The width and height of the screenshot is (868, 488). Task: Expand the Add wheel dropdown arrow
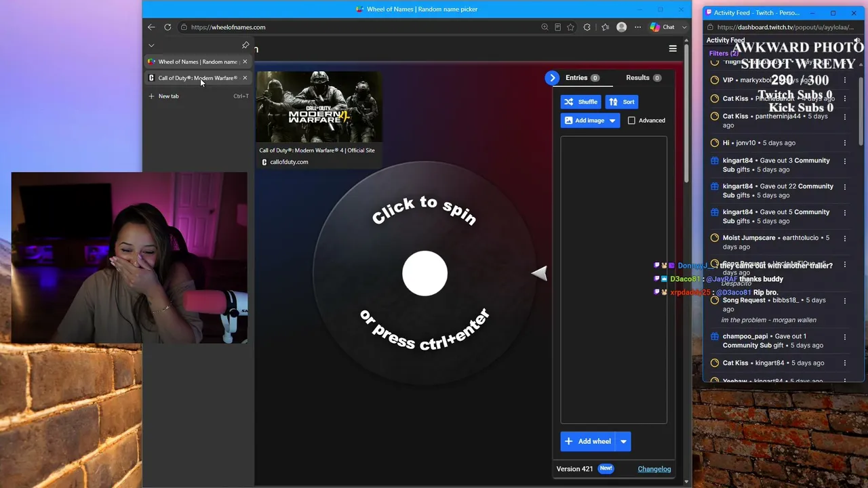click(x=623, y=441)
